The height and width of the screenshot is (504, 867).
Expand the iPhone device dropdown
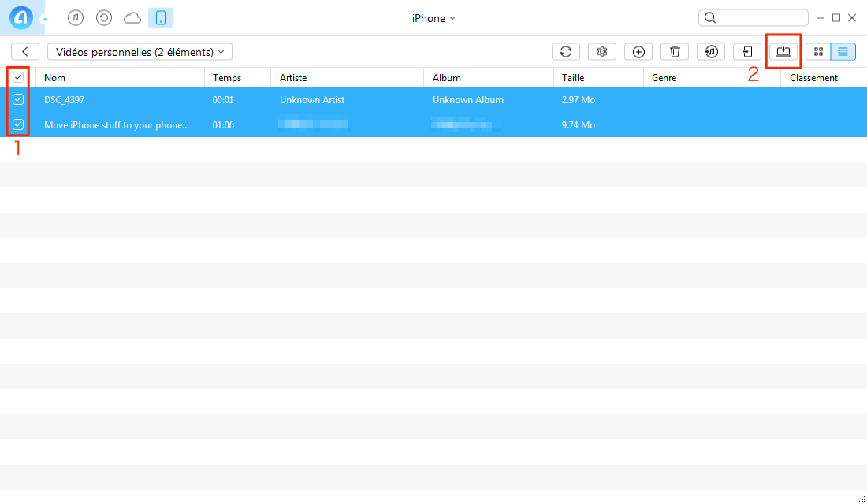pyautogui.click(x=433, y=18)
